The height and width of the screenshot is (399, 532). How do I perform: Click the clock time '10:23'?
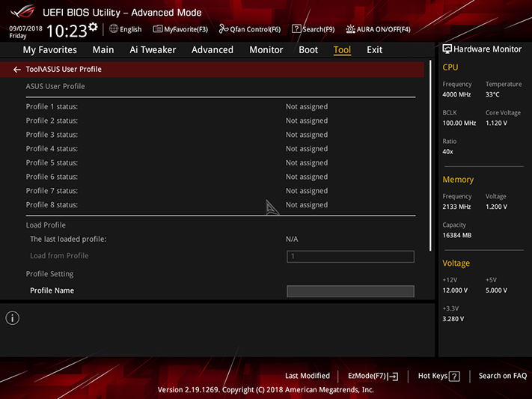67,31
